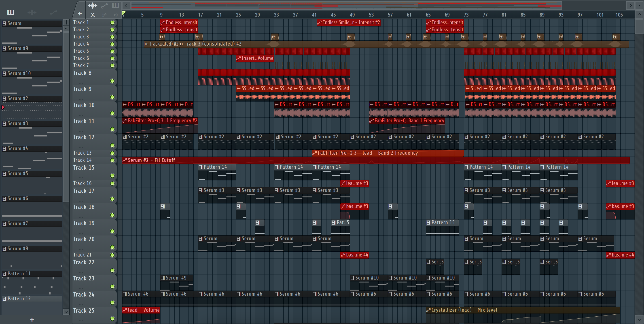
Task: Select Pattern 11 in the picker list
Action: [19, 274]
